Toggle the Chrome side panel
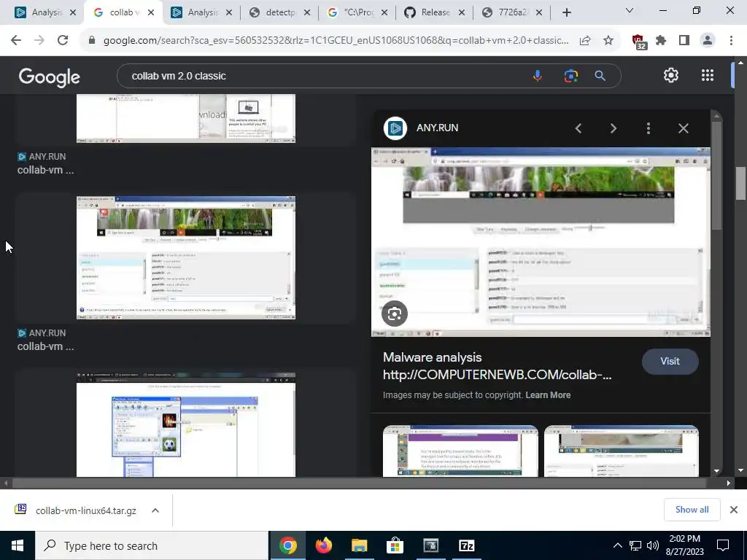The height and width of the screenshot is (560, 747). pyautogui.click(x=684, y=41)
